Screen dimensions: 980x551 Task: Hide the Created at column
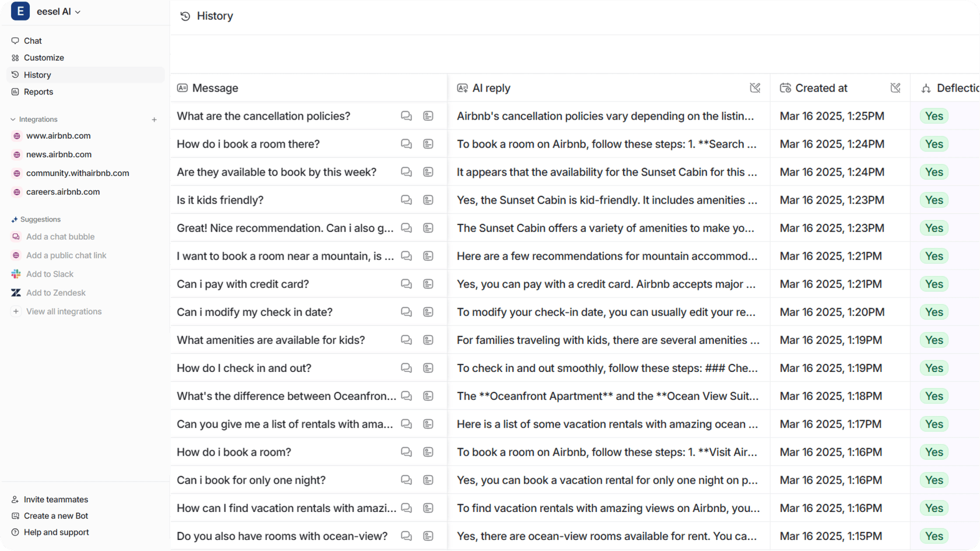tap(895, 88)
